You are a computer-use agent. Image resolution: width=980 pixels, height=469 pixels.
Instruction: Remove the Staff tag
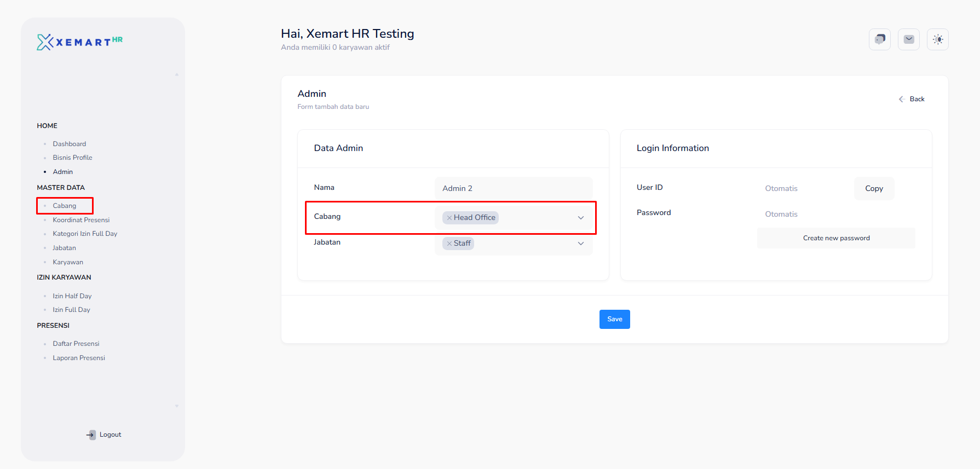(x=449, y=244)
